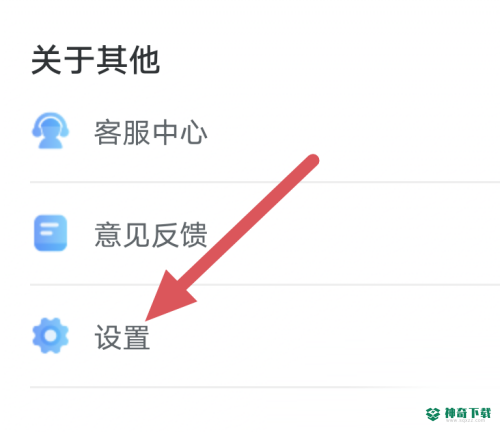Click the 关于其他 section heading
500x432 pixels.
point(96,60)
